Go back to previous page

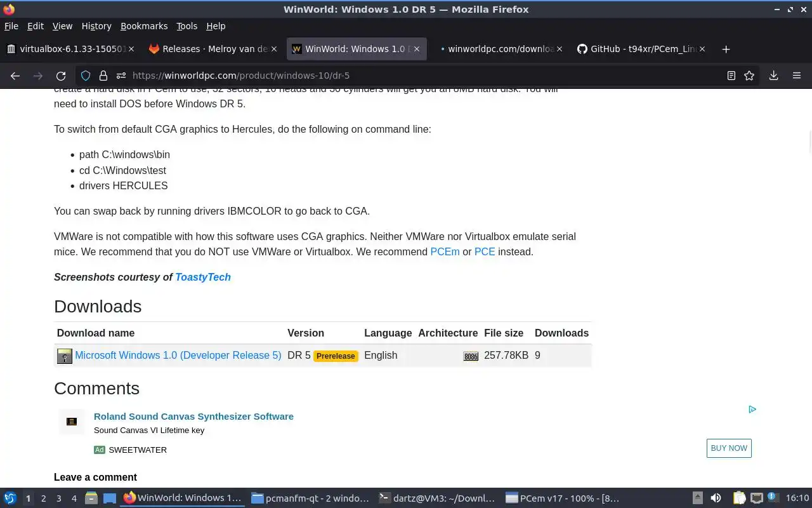coord(15,76)
